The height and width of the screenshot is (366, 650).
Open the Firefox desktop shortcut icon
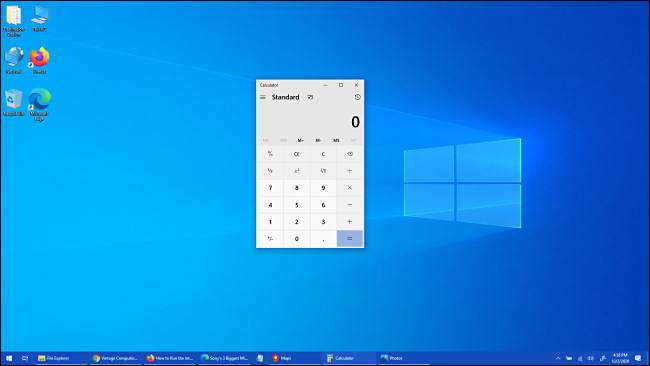coord(40,61)
